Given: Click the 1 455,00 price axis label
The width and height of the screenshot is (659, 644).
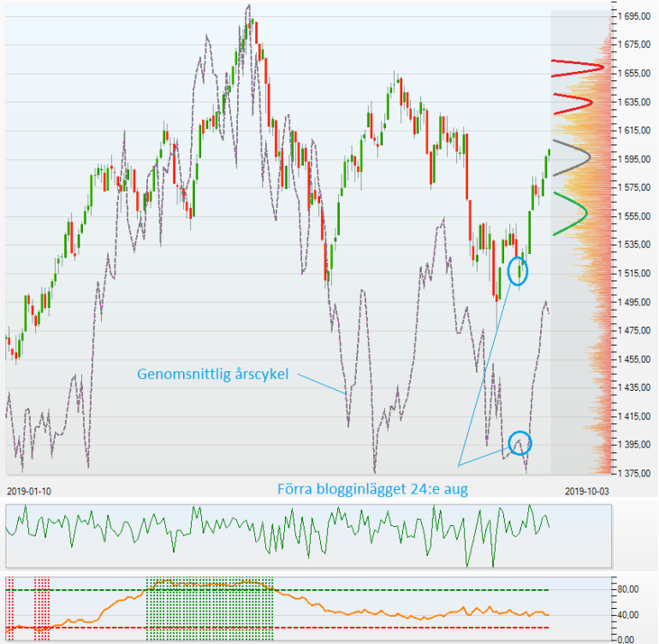Looking at the screenshot, I should (x=634, y=359).
